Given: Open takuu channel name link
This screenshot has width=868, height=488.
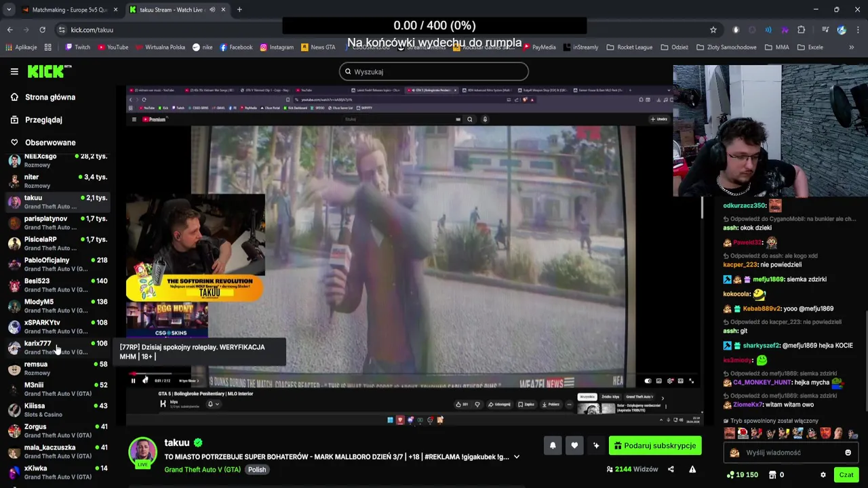Looking at the screenshot, I should pyautogui.click(x=177, y=443).
